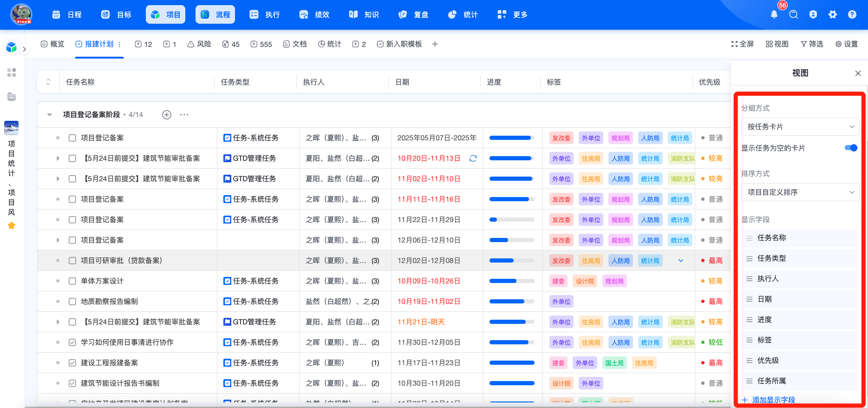Switch to the 概览 tab
This screenshot has width=868, height=408.
52,44
